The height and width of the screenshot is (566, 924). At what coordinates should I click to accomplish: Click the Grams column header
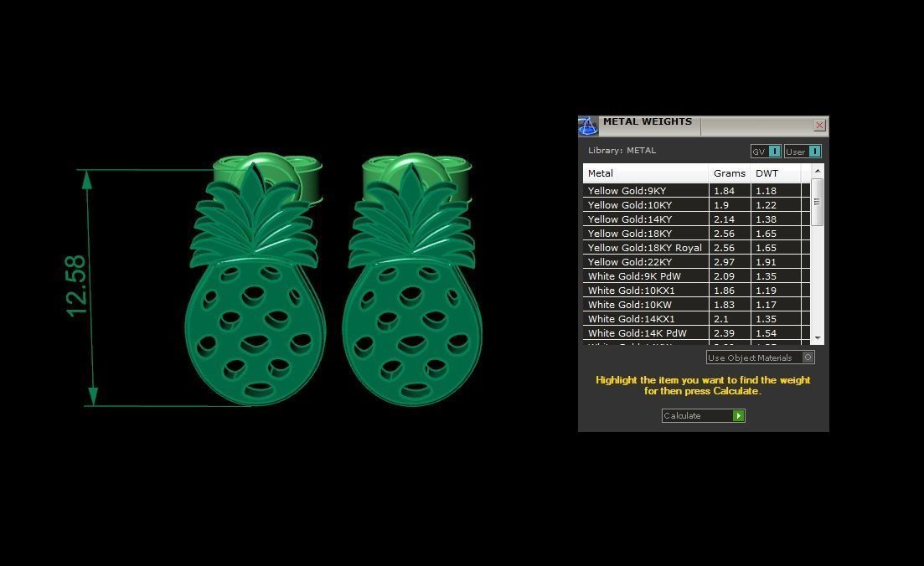coord(730,173)
